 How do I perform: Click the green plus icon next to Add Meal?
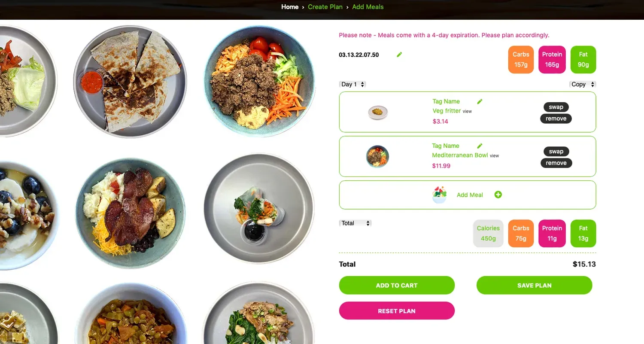coord(498,195)
